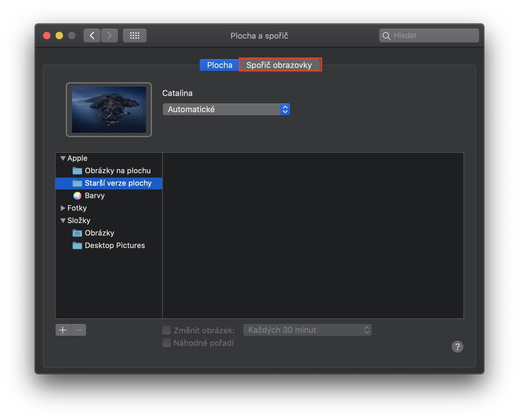
Task: Switch to the Spořič obrazovky tab
Action: coord(279,65)
